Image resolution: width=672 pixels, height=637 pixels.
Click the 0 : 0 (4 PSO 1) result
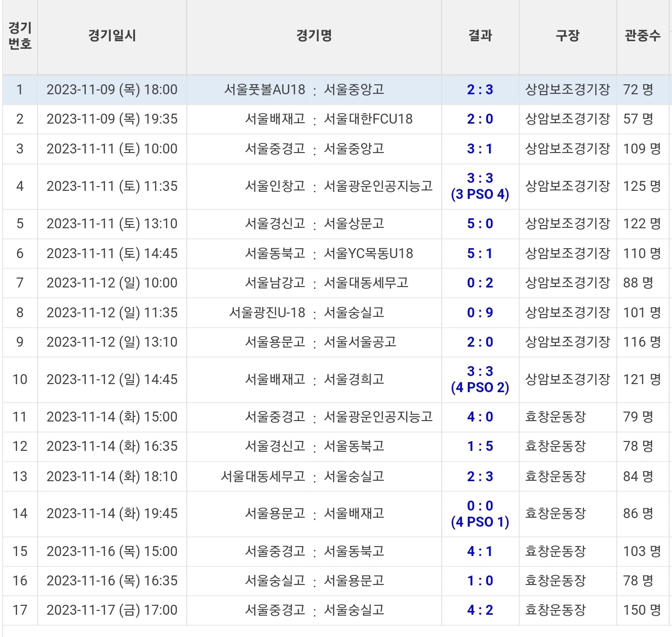[480, 514]
